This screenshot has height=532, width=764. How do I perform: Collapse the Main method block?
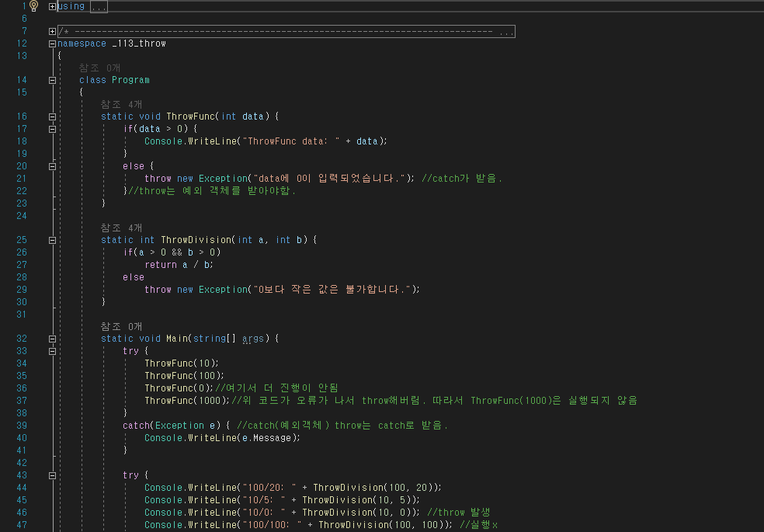pyautogui.click(x=52, y=339)
